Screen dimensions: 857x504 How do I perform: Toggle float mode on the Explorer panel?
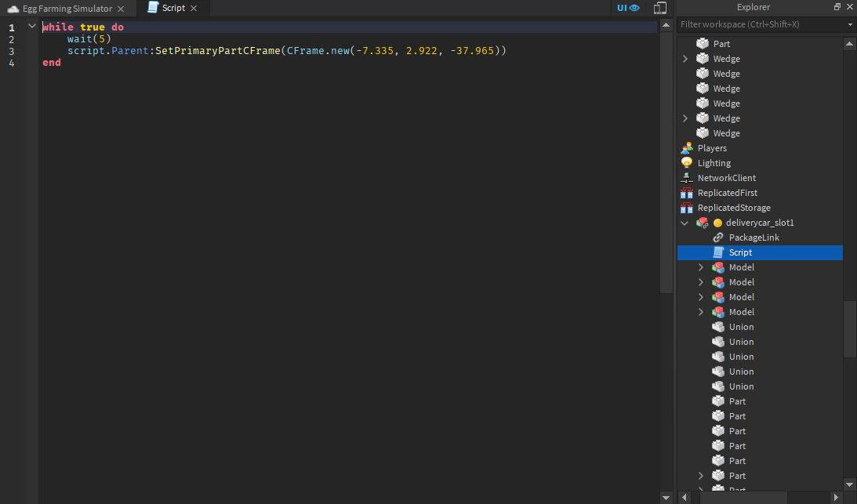point(837,7)
